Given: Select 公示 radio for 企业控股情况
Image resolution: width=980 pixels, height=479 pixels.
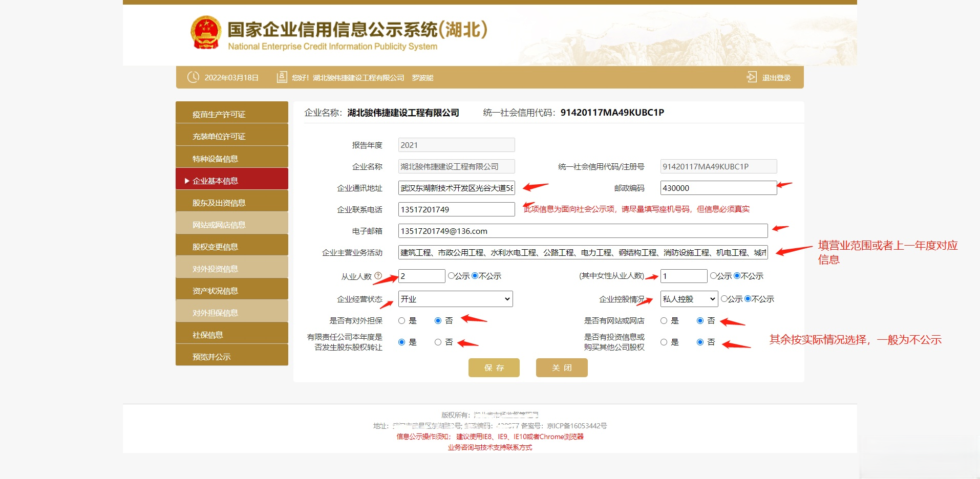Looking at the screenshot, I should pos(724,299).
